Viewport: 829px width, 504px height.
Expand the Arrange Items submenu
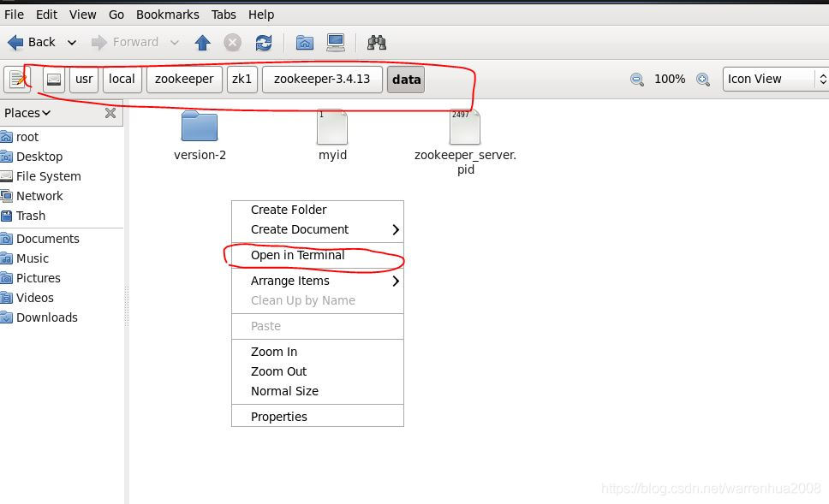point(317,281)
